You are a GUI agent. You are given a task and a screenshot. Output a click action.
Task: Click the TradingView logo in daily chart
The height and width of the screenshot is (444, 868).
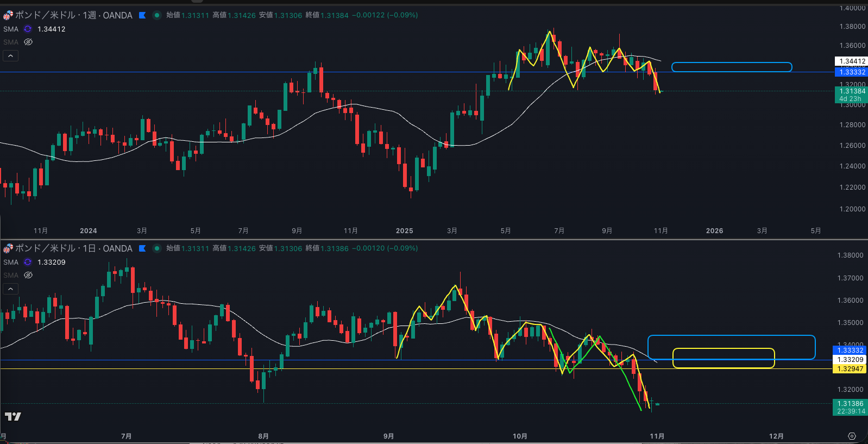click(x=12, y=416)
